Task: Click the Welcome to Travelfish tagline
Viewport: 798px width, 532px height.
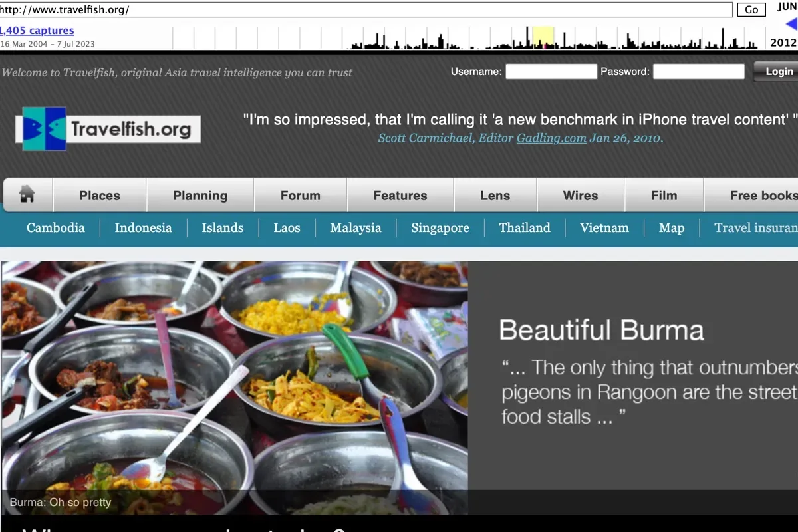Action: tap(177, 72)
